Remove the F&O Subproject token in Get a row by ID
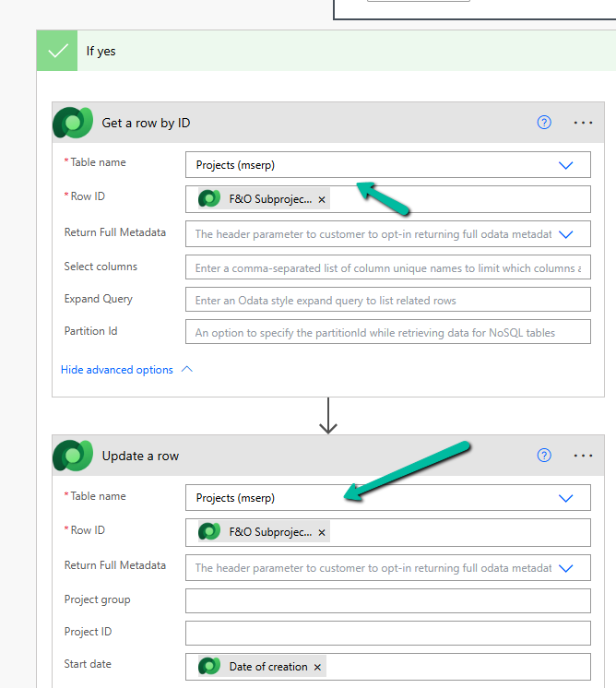The height and width of the screenshot is (688, 616). 322,199
